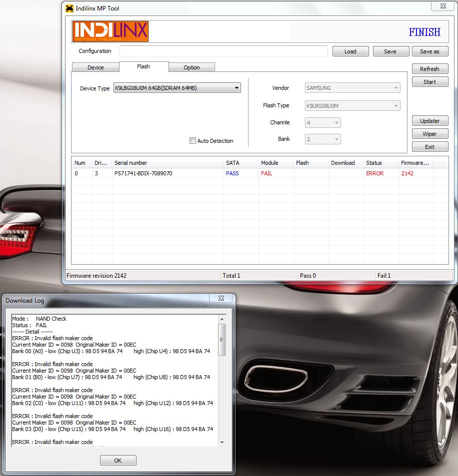Click the Firmware column header
The image size is (458, 476).
tap(416, 163)
